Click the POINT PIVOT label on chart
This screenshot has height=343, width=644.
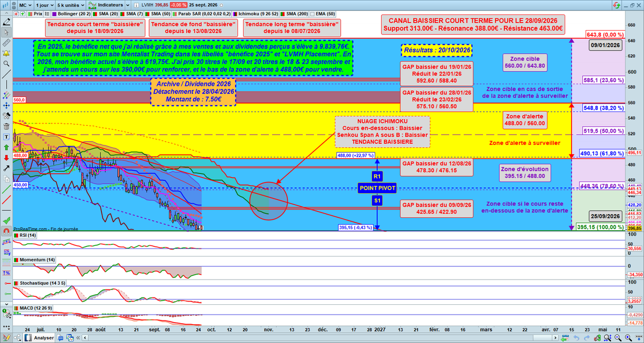pos(377,188)
